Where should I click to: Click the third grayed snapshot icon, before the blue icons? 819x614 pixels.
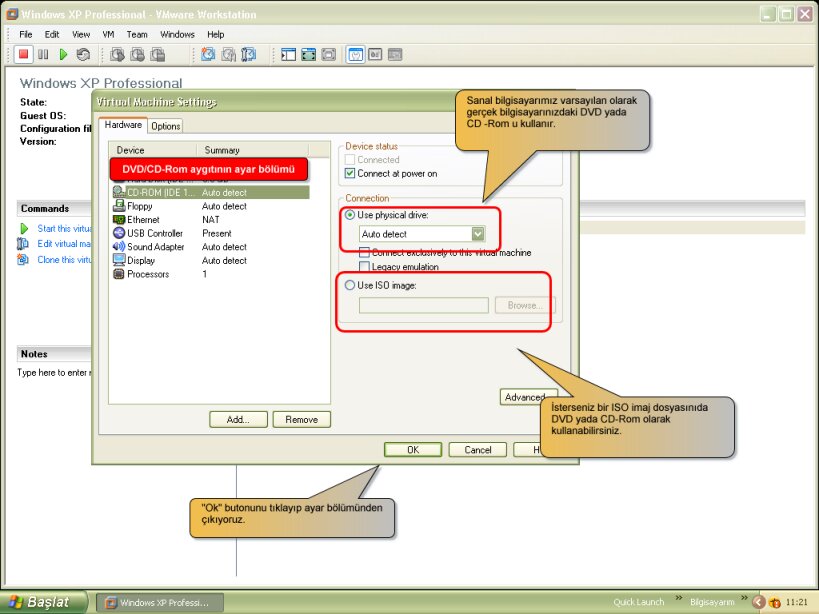(x=158, y=54)
